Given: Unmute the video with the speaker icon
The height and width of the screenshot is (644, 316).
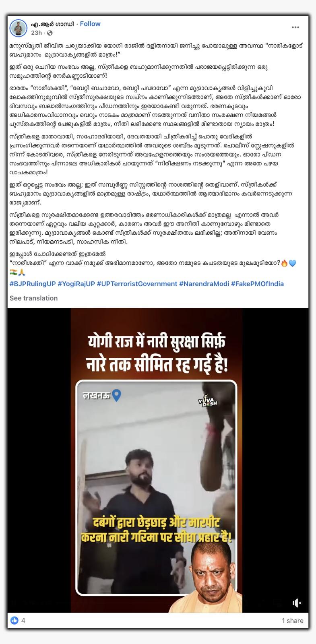Looking at the screenshot, I should [297, 603].
